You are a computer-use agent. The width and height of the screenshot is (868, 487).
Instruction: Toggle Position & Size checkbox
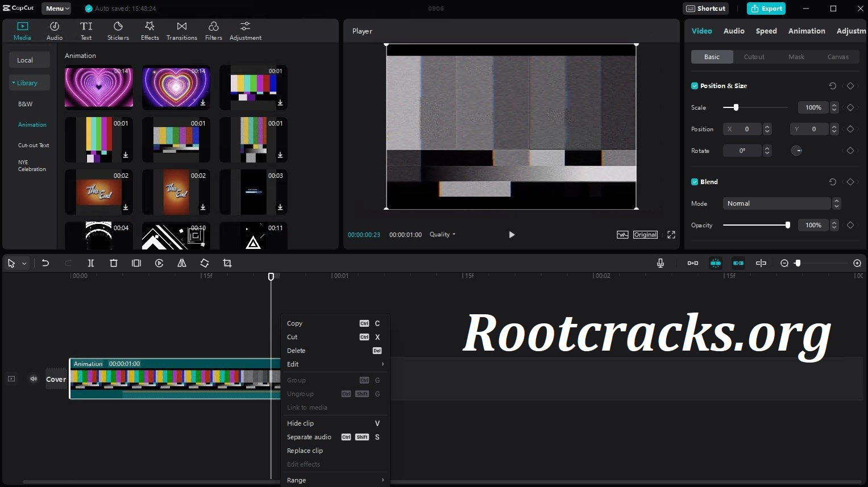(x=695, y=86)
